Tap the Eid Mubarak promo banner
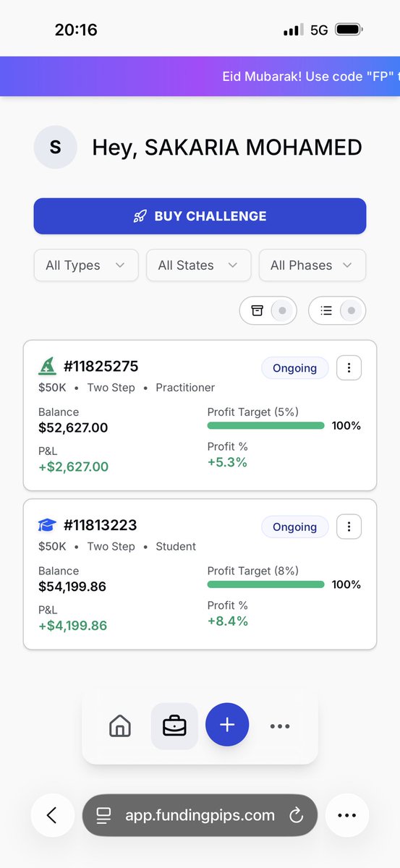The height and width of the screenshot is (868, 400). tap(200, 76)
